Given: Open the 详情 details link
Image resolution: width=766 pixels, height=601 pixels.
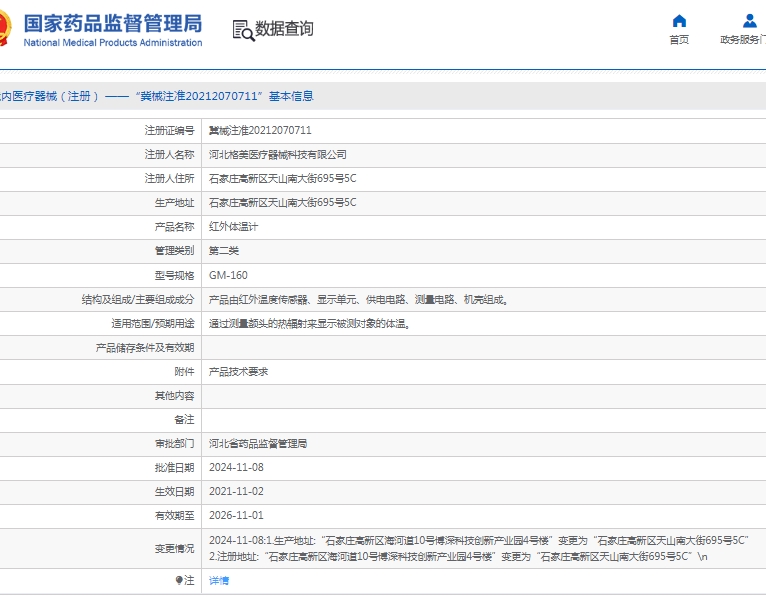Looking at the screenshot, I should [219, 580].
